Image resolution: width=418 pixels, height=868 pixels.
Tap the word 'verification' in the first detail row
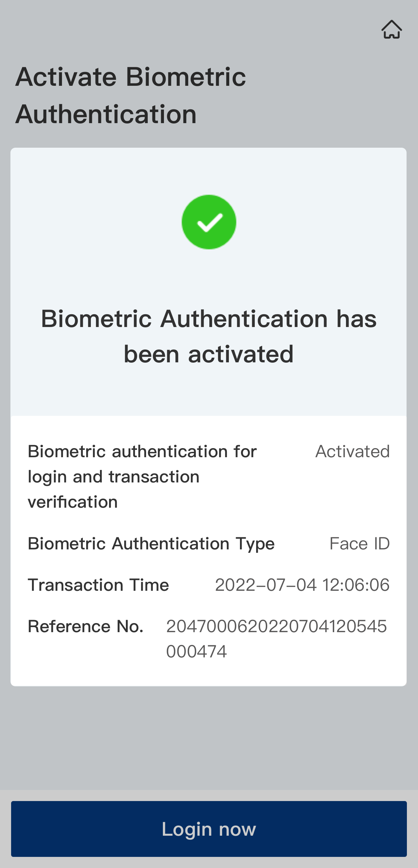pos(73,502)
